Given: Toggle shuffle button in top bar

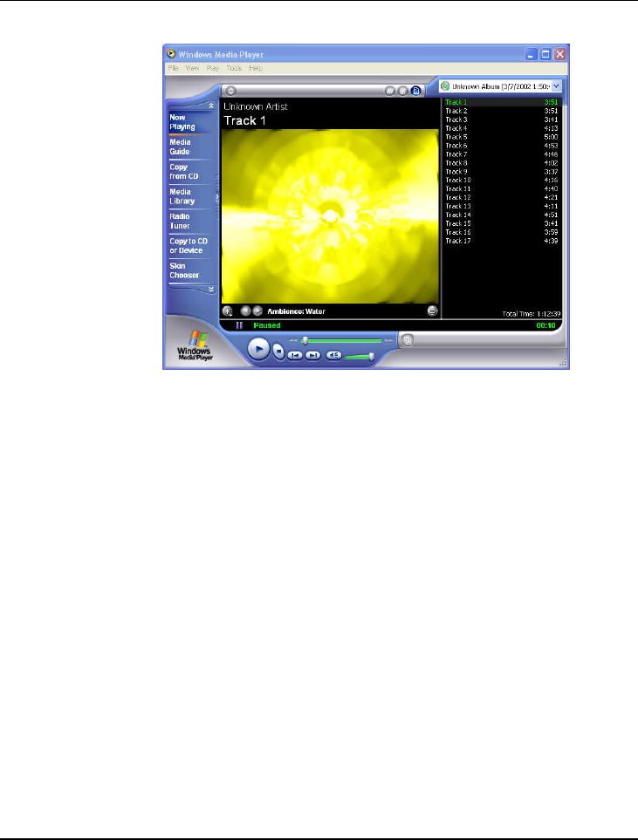Looking at the screenshot, I should [x=390, y=91].
